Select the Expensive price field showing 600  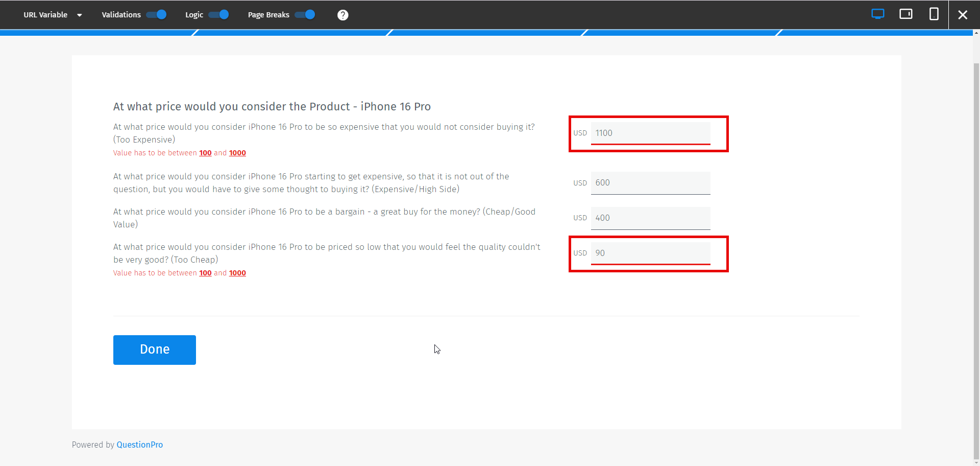650,183
